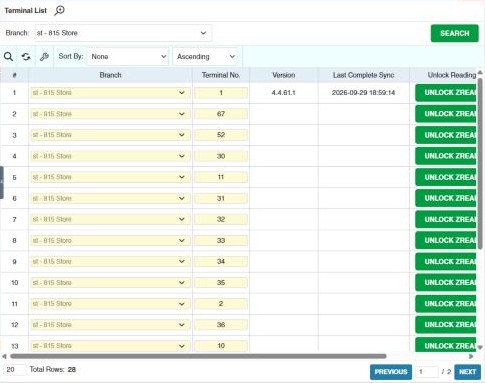
Task: Open the Branch dropdown in row 1
Action: coord(110,93)
